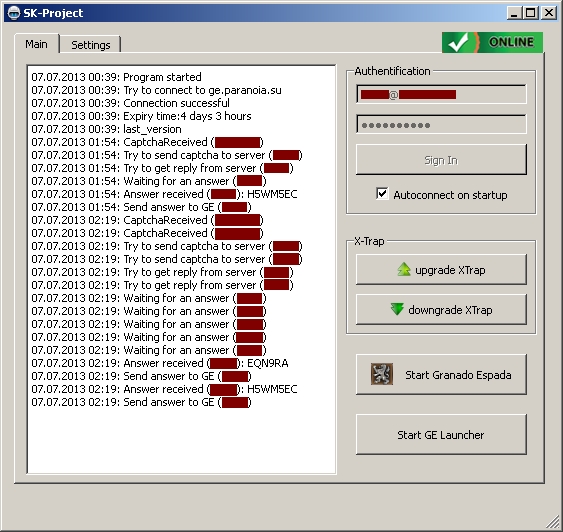Switch to the Settings tab
This screenshot has height=532, width=563.
(x=90, y=45)
